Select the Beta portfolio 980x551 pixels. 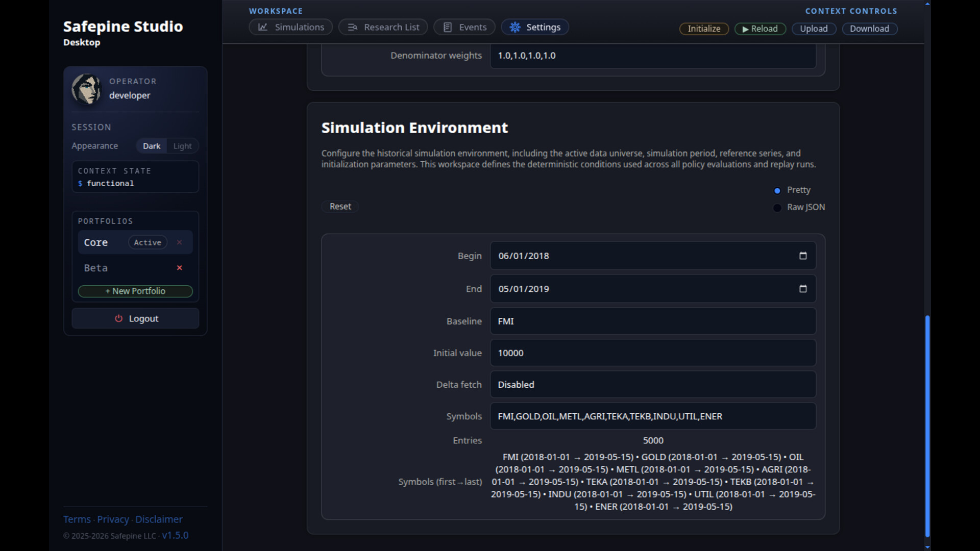click(96, 268)
